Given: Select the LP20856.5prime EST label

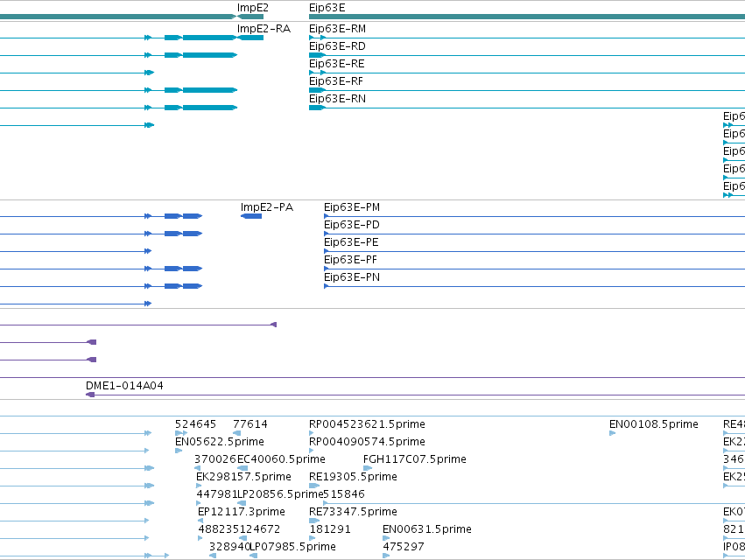Looking at the screenshot, I should pyautogui.click(x=280, y=494).
